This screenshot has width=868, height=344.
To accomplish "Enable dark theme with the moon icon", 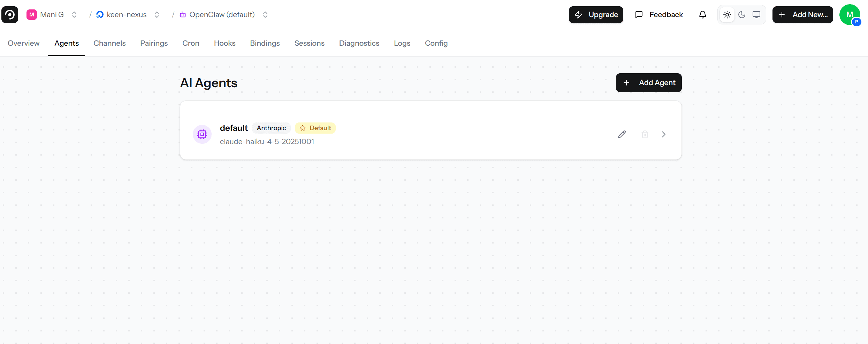I will click(742, 15).
